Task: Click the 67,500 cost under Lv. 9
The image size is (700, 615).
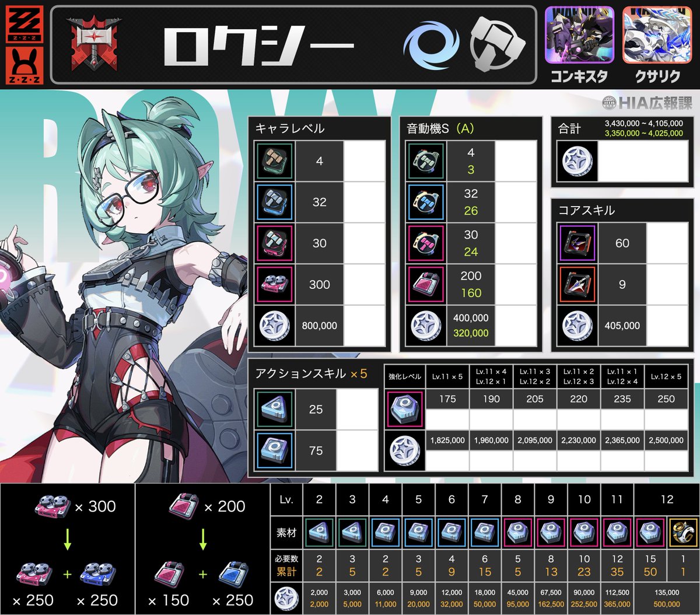Action: point(551,593)
